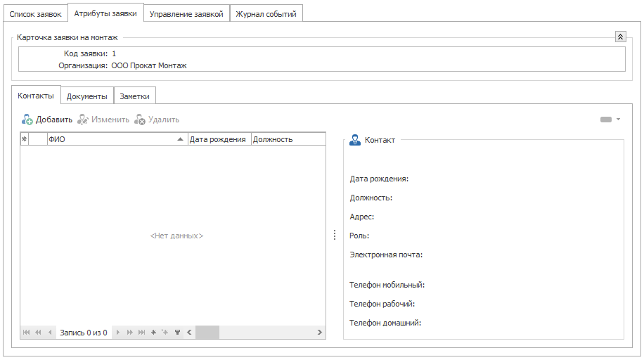Go to the next record
This screenshot has width=644, height=360.
(118, 332)
